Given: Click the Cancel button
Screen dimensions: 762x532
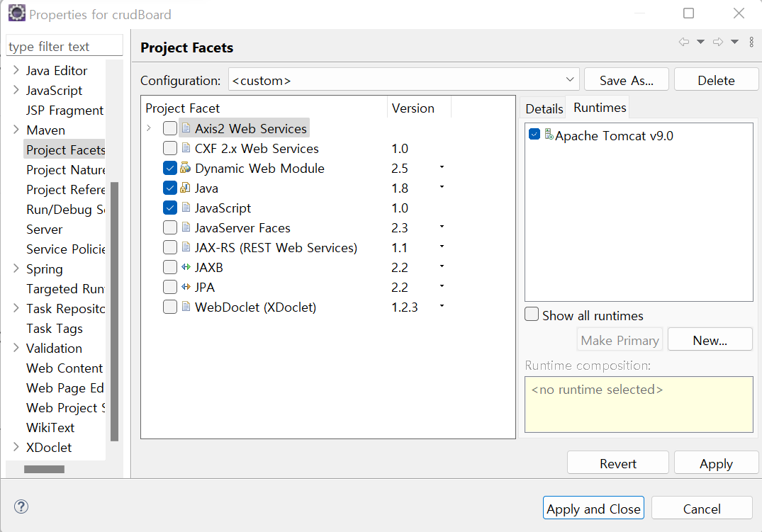Looking at the screenshot, I should (x=702, y=508).
